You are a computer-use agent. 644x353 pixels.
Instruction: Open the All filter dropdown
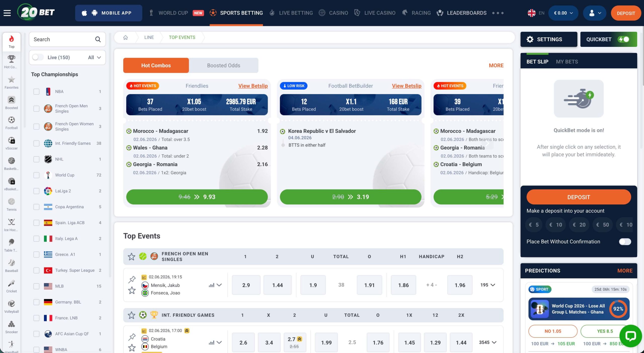(95, 57)
